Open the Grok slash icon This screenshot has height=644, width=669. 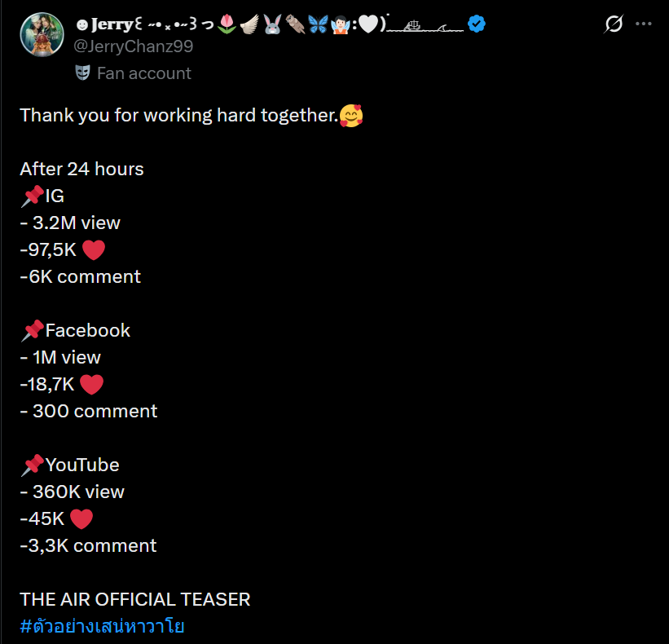[614, 24]
